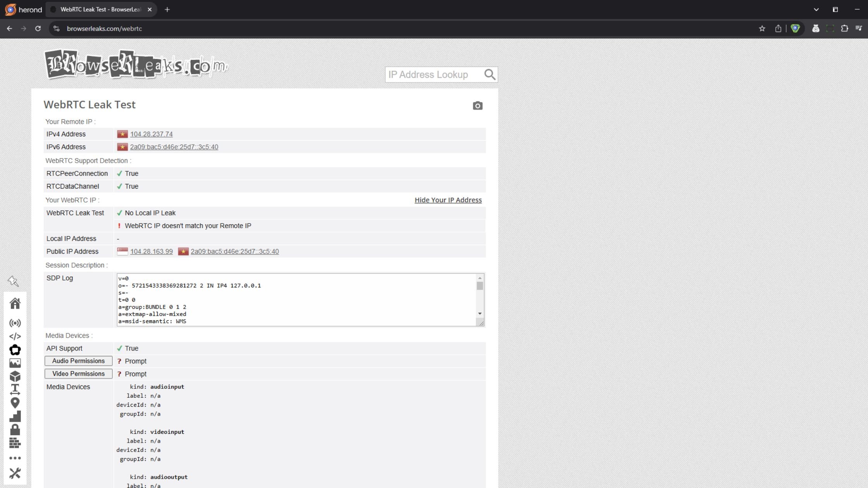Image resolution: width=868 pixels, height=488 pixels.
Task: Open the picture icon in the sidebar
Action: click(15, 363)
